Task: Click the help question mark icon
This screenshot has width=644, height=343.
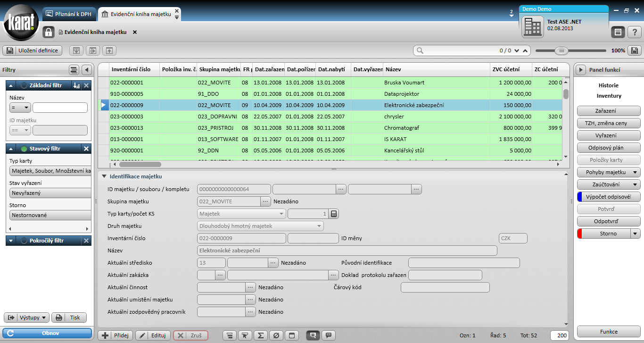Action: click(635, 32)
